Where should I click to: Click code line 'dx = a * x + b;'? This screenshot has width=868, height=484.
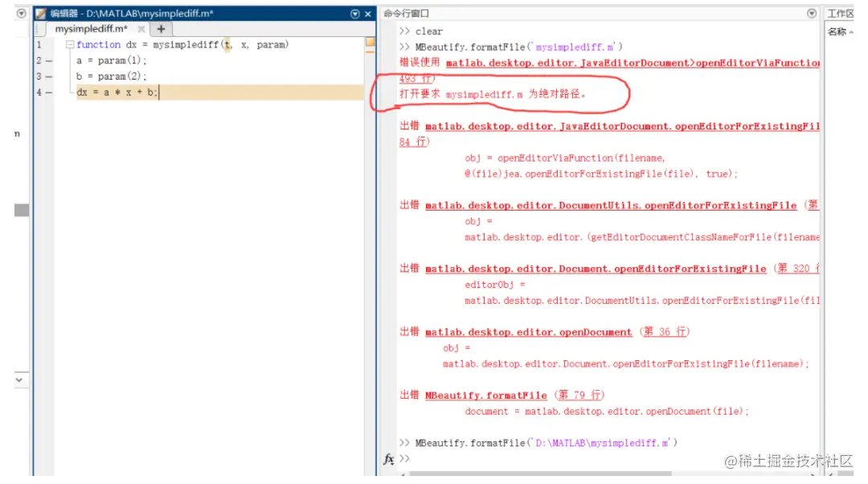click(x=117, y=92)
